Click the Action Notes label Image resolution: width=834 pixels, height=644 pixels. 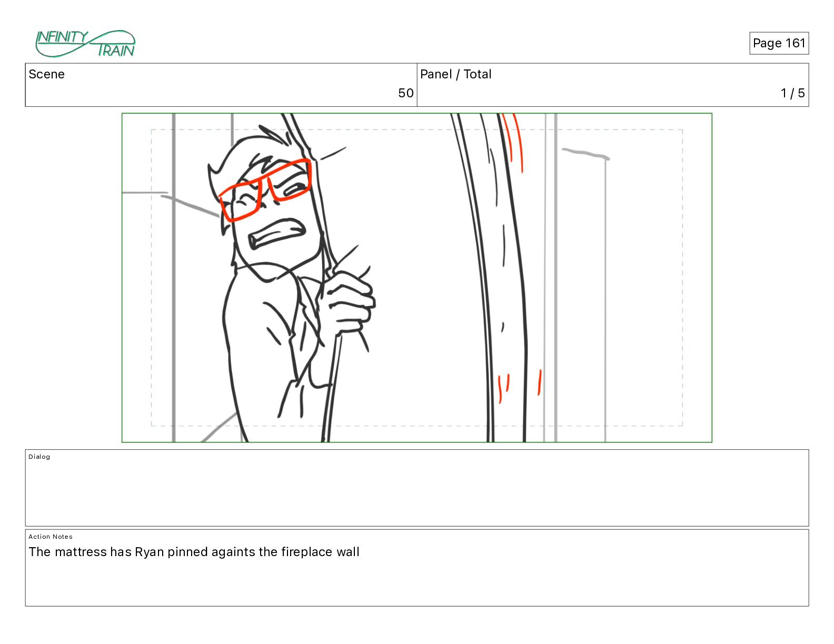point(51,537)
